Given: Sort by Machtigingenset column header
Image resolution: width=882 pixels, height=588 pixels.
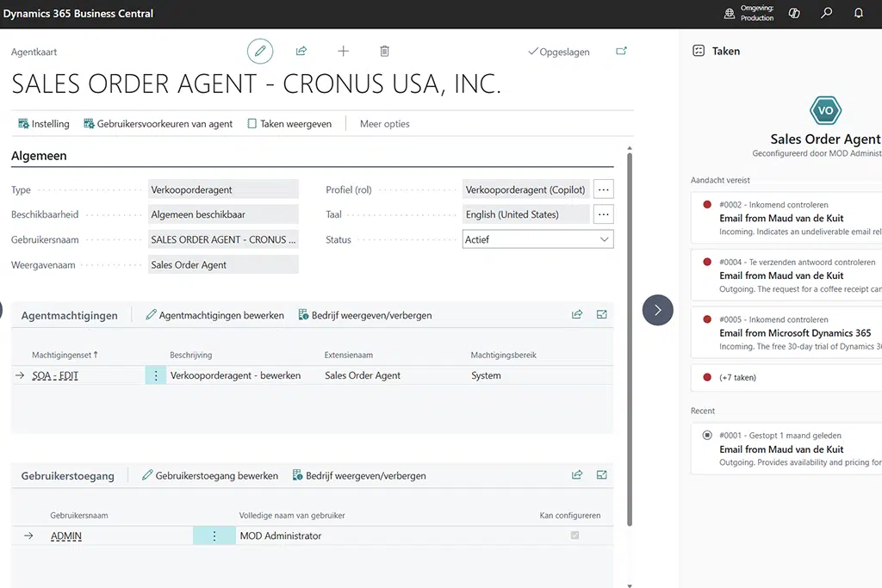Looking at the screenshot, I should 65,355.
